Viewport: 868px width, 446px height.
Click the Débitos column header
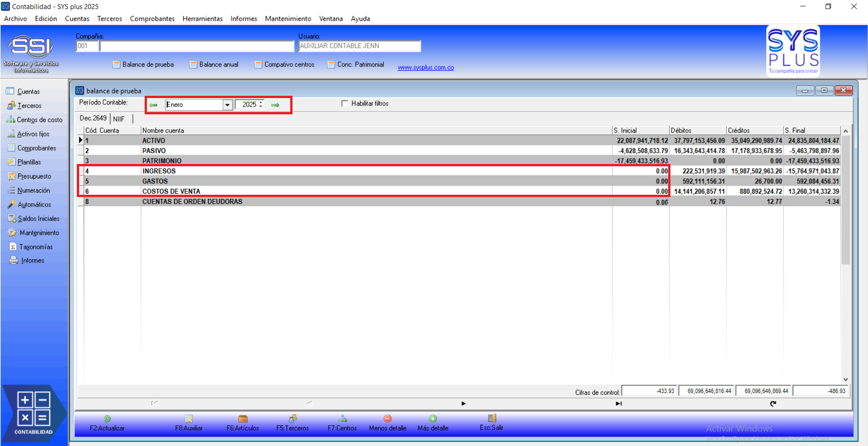[698, 130]
